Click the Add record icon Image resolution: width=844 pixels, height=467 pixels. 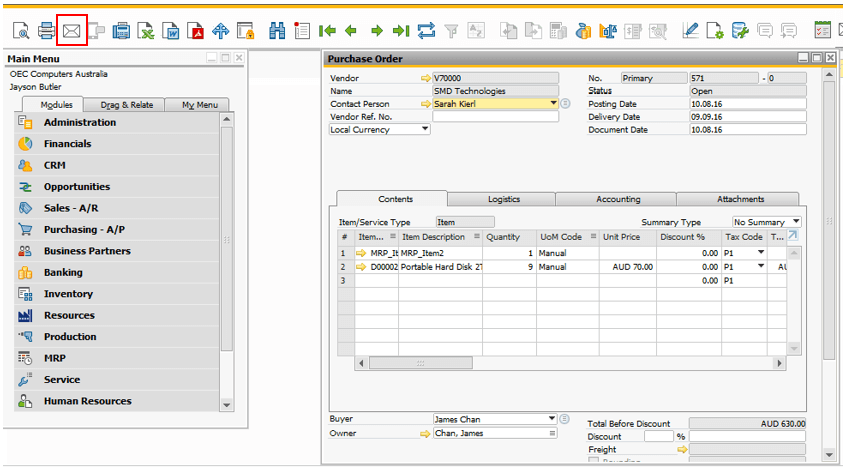coord(302,31)
